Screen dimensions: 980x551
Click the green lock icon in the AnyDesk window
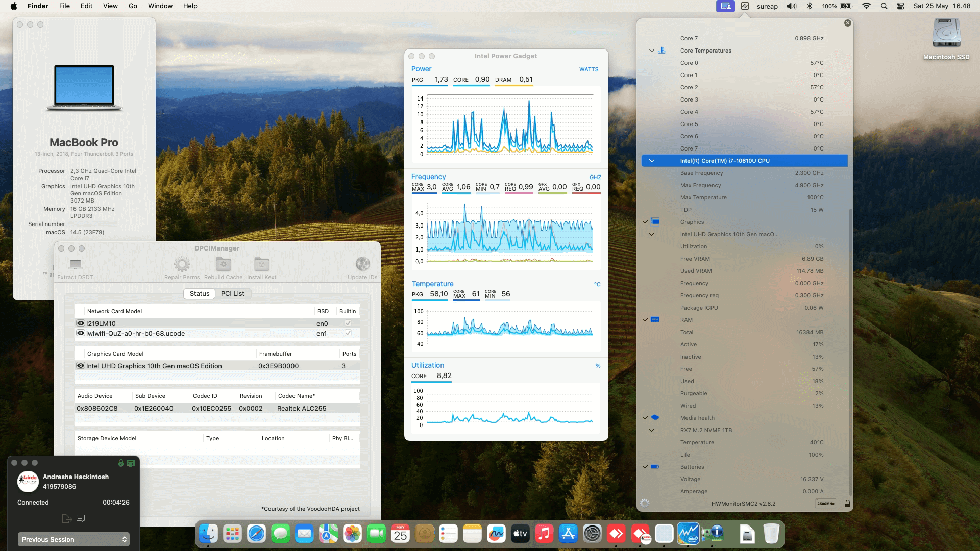(x=121, y=463)
